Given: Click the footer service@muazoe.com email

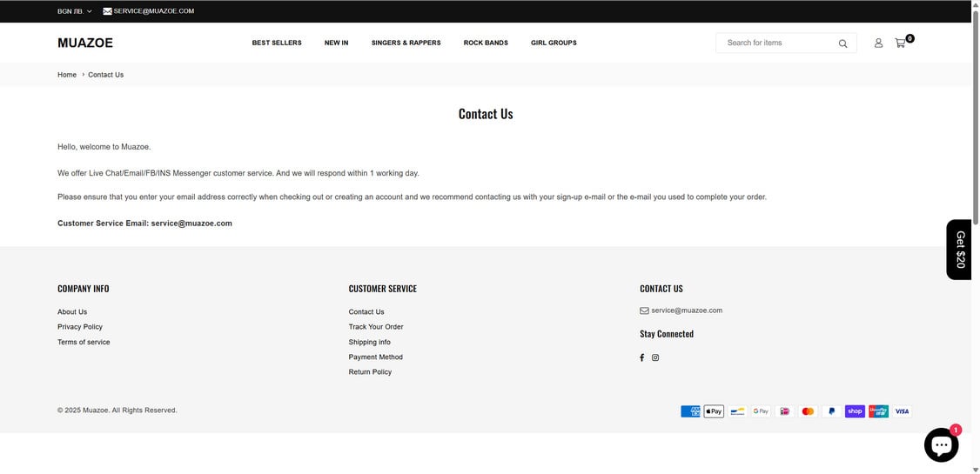Looking at the screenshot, I should [x=687, y=310].
